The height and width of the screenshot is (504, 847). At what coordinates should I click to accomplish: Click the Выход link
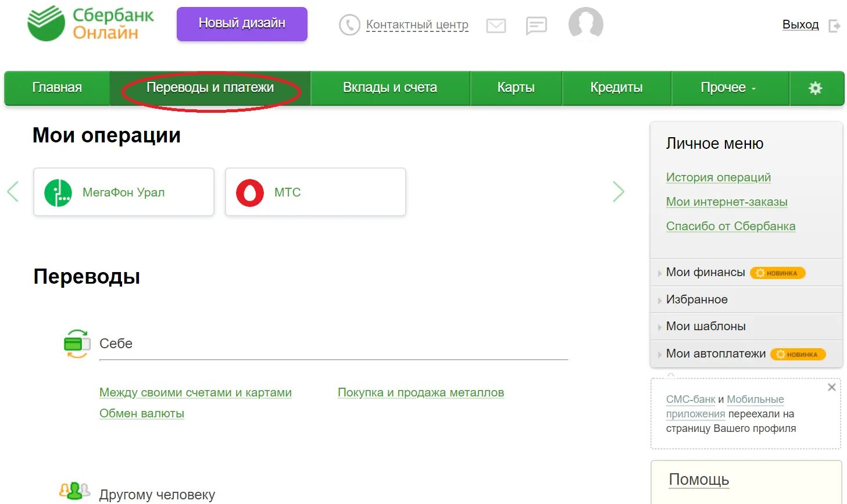pos(800,25)
